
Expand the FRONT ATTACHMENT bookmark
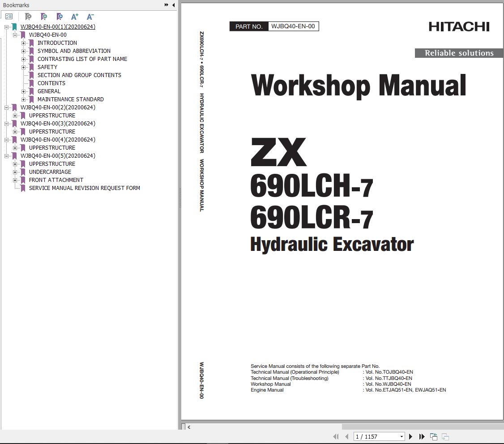15,180
